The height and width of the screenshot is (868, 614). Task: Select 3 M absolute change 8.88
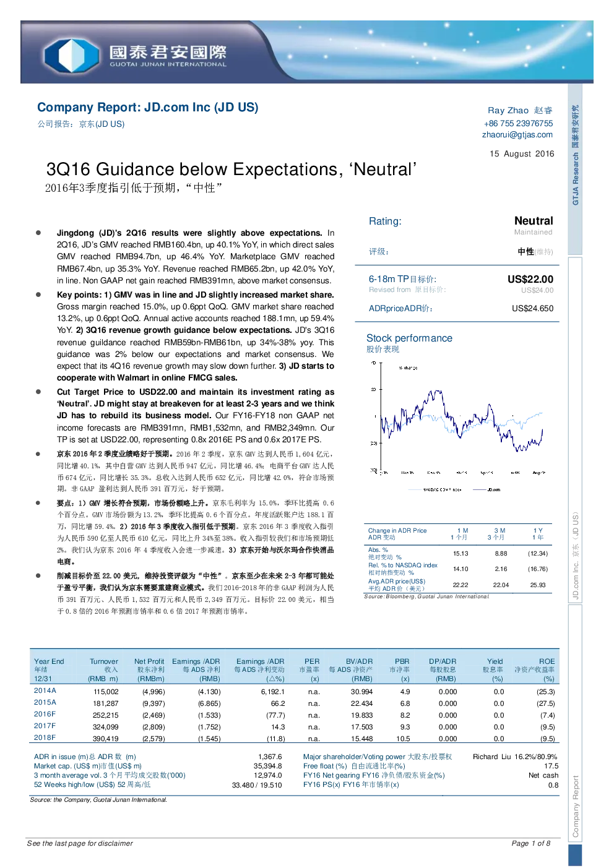[501, 554]
